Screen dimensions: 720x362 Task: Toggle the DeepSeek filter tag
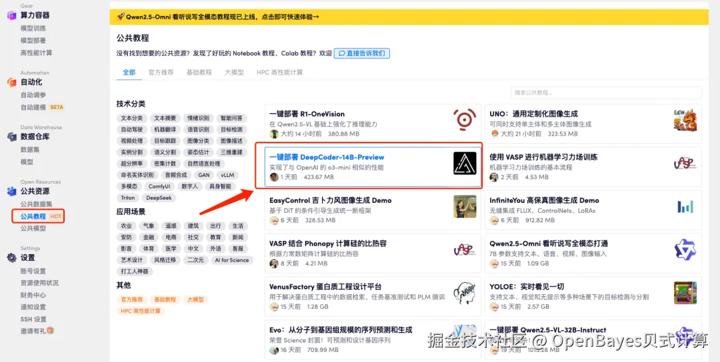coord(159,198)
